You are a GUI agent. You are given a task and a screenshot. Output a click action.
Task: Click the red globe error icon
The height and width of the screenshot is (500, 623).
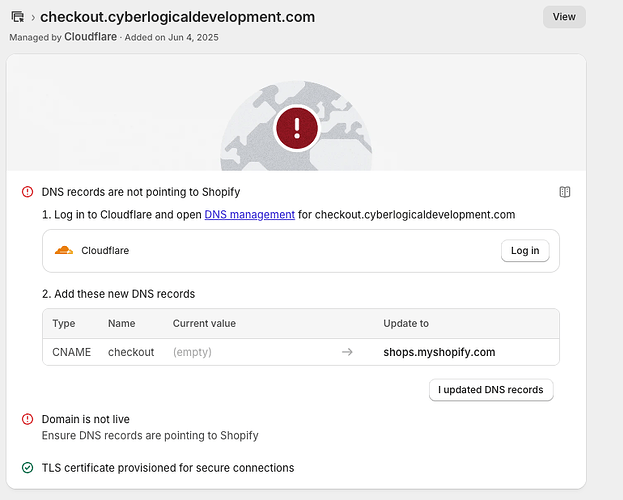(x=297, y=128)
